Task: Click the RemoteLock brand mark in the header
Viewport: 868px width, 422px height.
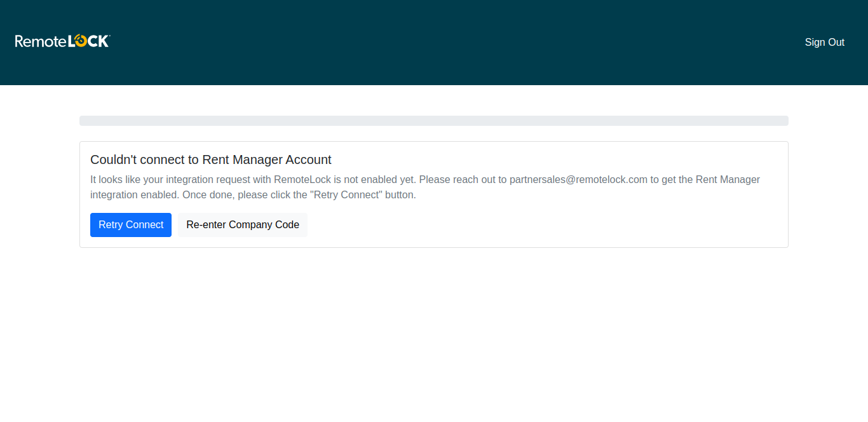Action: (x=62, y=41)
